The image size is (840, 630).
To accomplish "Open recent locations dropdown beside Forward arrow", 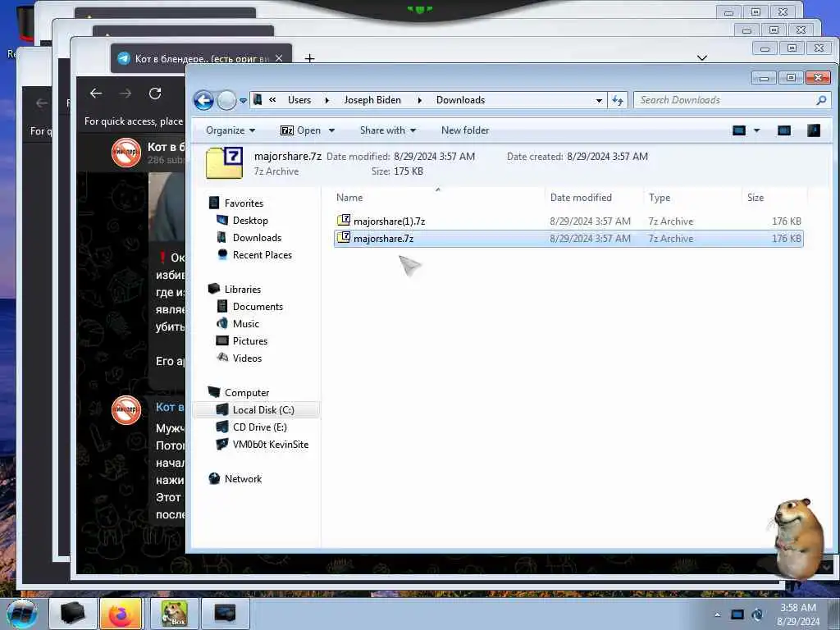I will (243, 101).
